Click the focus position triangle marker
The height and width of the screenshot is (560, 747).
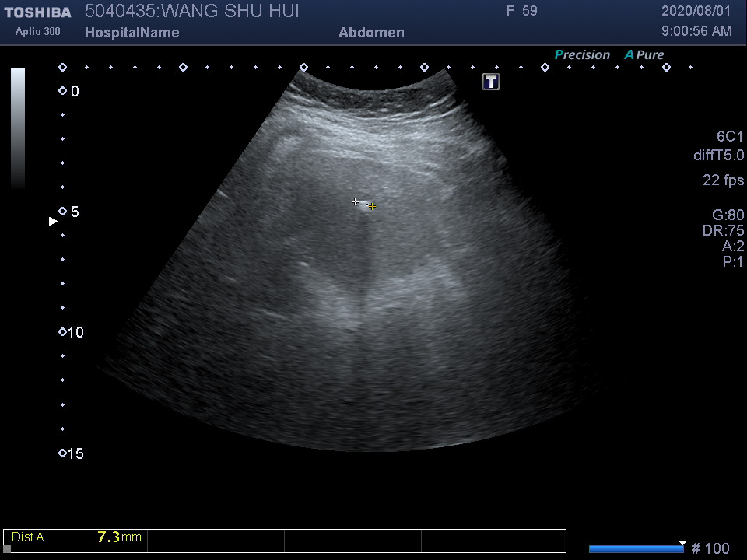[54, 222]
